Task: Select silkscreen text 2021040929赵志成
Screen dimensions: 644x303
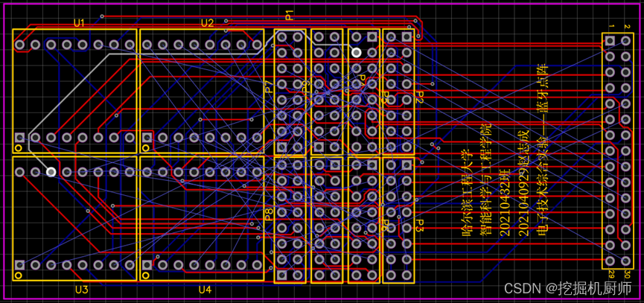Action: 523,184
